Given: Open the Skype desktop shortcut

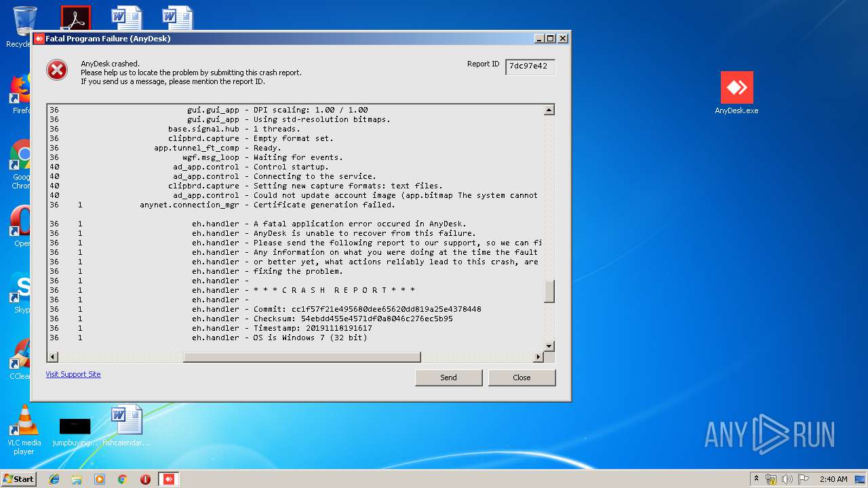Looking at the screenshot, I should click(x=21, y=293).
